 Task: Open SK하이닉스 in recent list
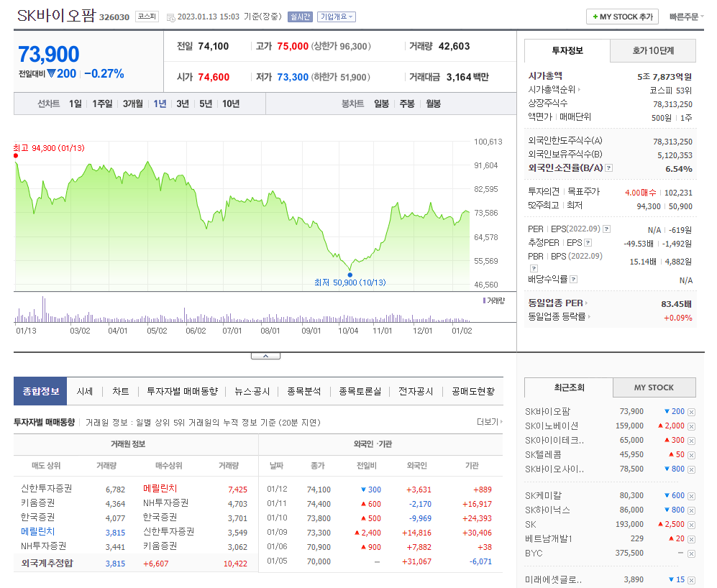click(x=547, y=510)
